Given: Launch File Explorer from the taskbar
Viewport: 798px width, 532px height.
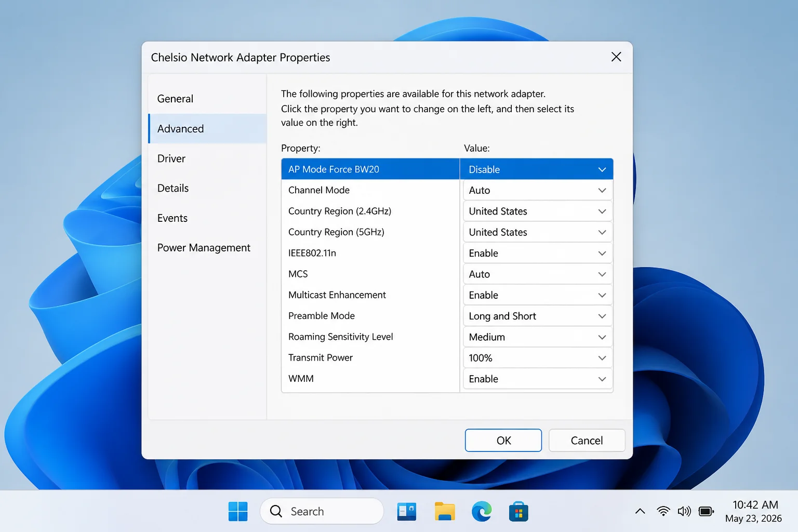Looking at the screenshot, I should point(445,512).
